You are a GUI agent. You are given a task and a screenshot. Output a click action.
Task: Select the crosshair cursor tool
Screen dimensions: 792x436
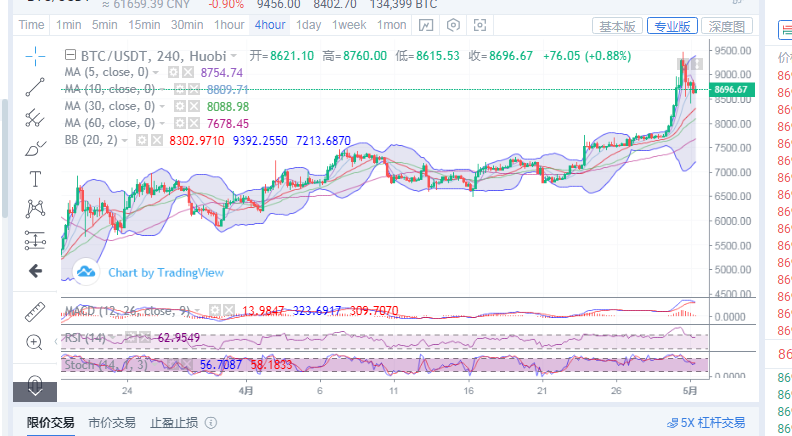[36, 54]
